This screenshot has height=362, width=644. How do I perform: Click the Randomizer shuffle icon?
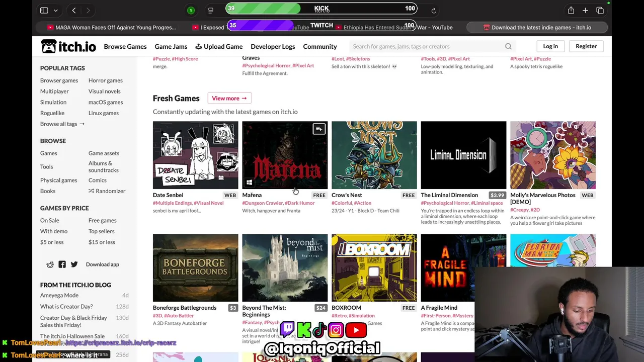[x=91, y=191]
